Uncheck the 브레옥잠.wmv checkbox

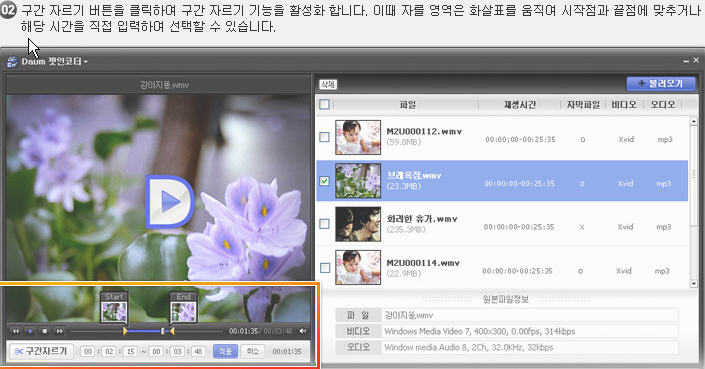(x=324, y=181)
